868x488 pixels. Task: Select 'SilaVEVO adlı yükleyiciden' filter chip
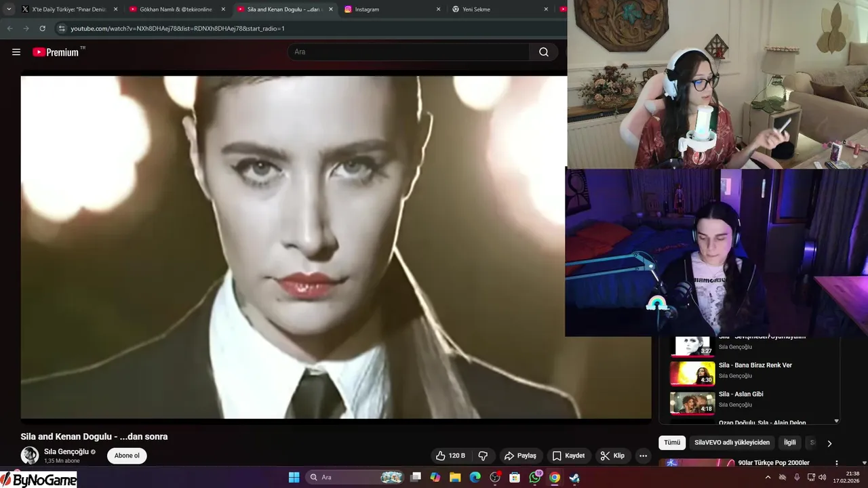pos(732,443)
